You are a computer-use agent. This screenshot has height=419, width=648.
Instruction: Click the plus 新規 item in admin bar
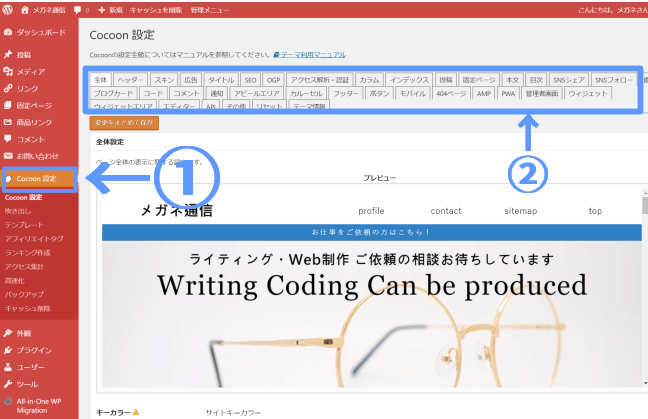tap(110, 10)
